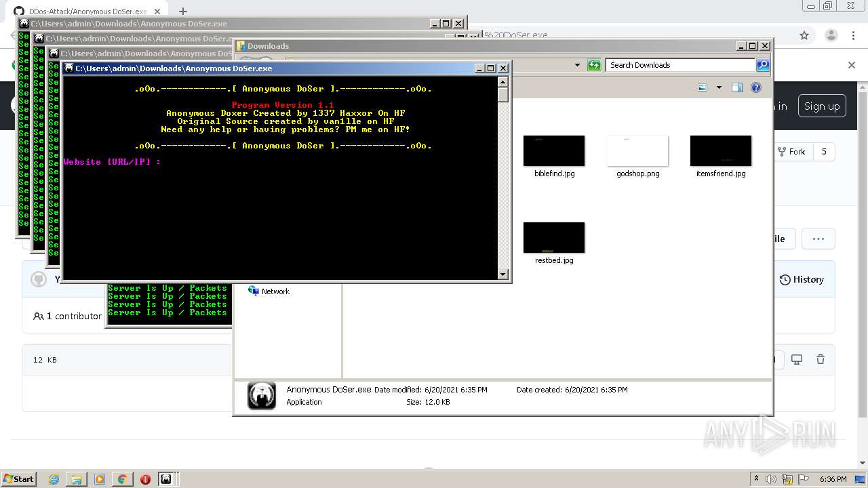
Task: Click the Size: 12.0 KB detail
Action: point(428,402)
